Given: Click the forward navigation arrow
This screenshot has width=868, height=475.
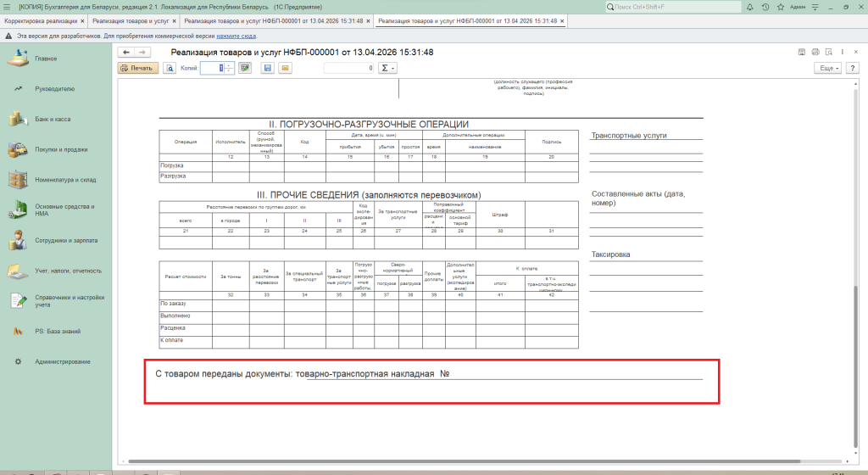Looking at the screenshot, I should click(x=143, y=53).
